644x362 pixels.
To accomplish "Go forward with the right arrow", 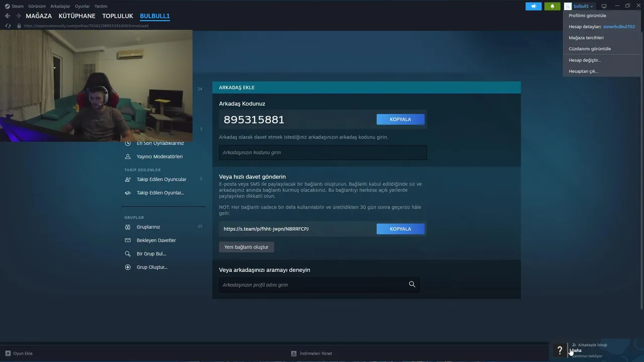I will point(18,16).
